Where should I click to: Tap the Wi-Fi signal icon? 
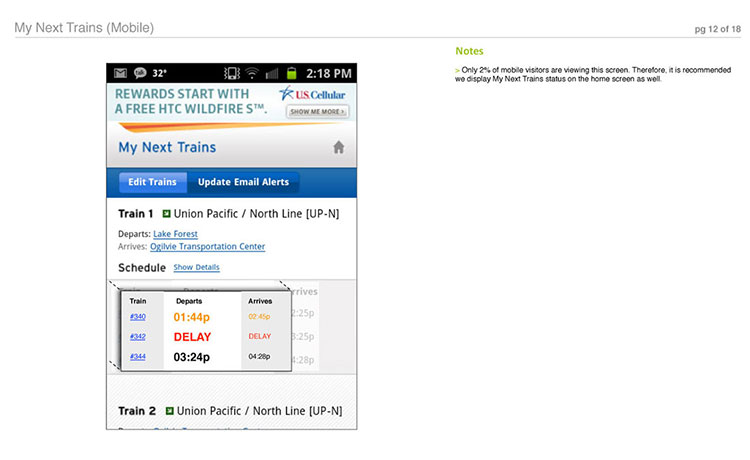point(252,73)
